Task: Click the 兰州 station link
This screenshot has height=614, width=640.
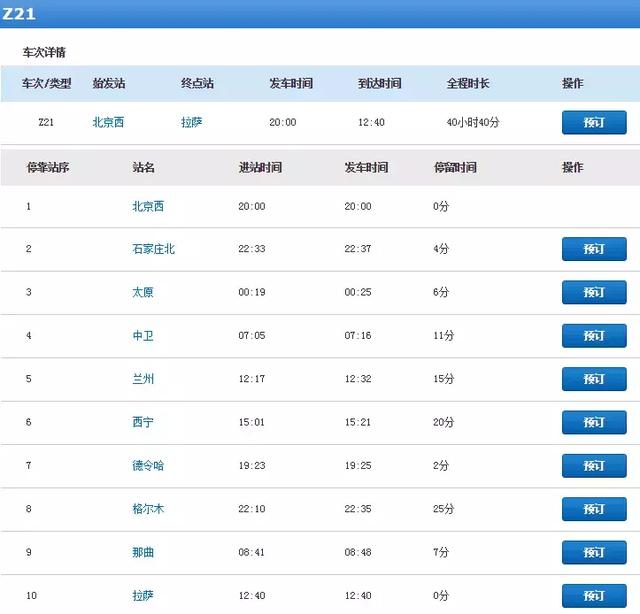Action: tap(143, 379)
